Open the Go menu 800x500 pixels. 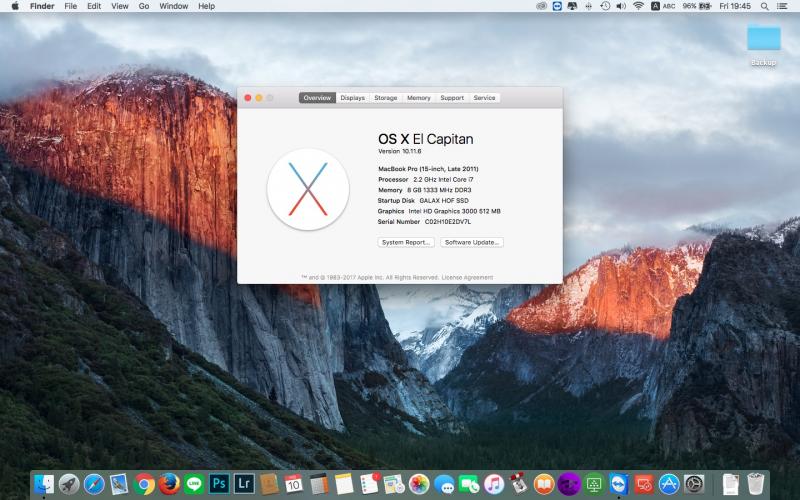(144, 6)
